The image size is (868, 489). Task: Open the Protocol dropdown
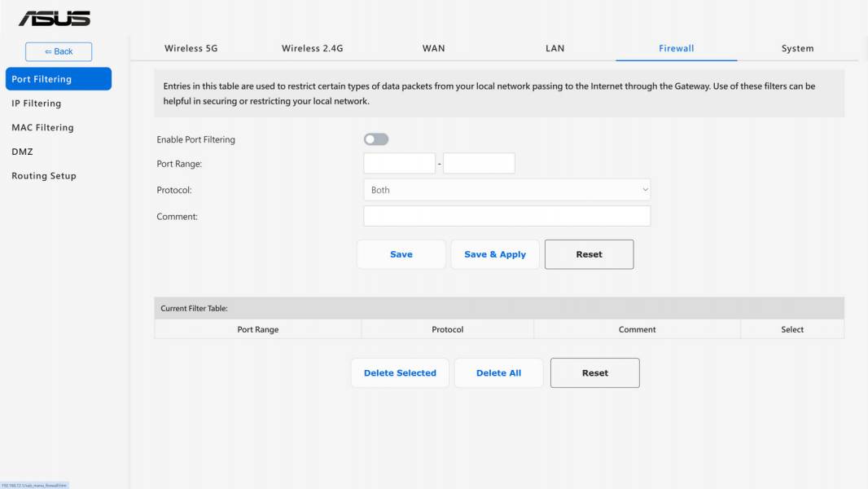506,189
